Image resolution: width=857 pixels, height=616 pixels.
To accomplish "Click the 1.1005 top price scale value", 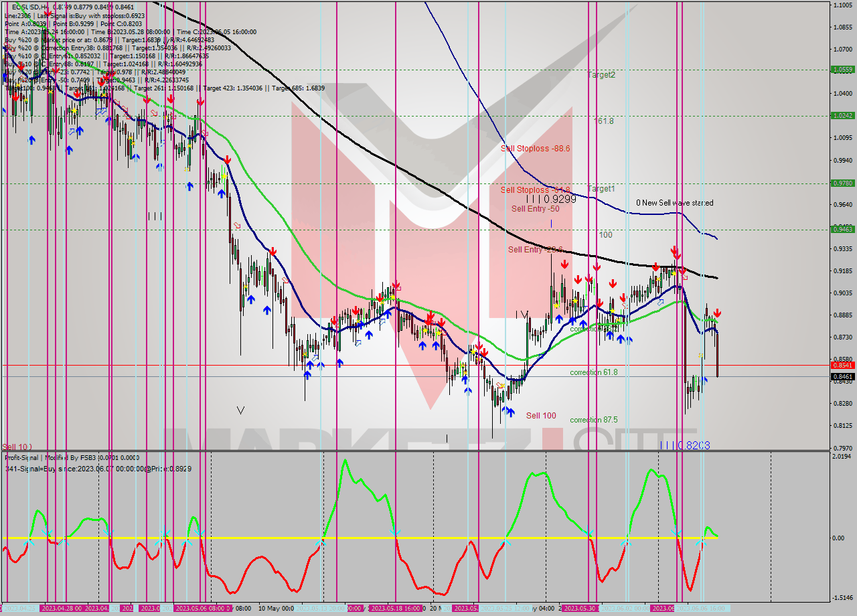I will coord(842,5).
